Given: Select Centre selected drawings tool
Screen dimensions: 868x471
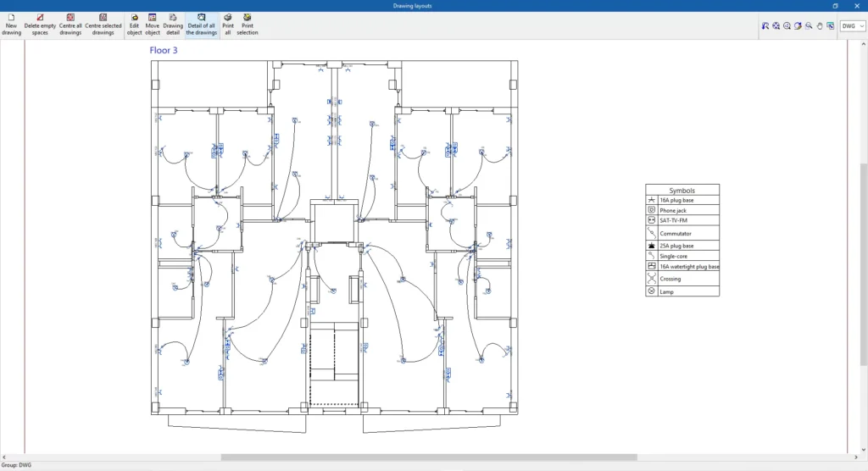Looking at the screenshot, I should coord(103,25).
